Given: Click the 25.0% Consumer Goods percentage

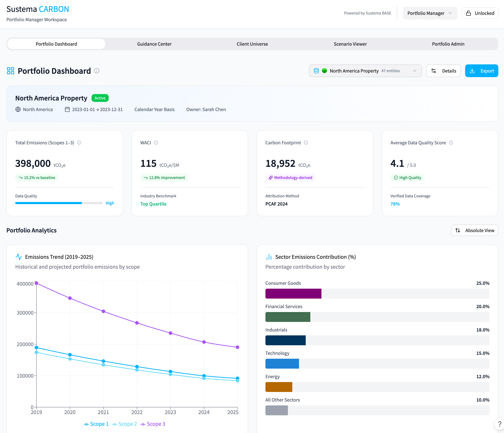Looking at the screenshot, I should coord(483,283).
